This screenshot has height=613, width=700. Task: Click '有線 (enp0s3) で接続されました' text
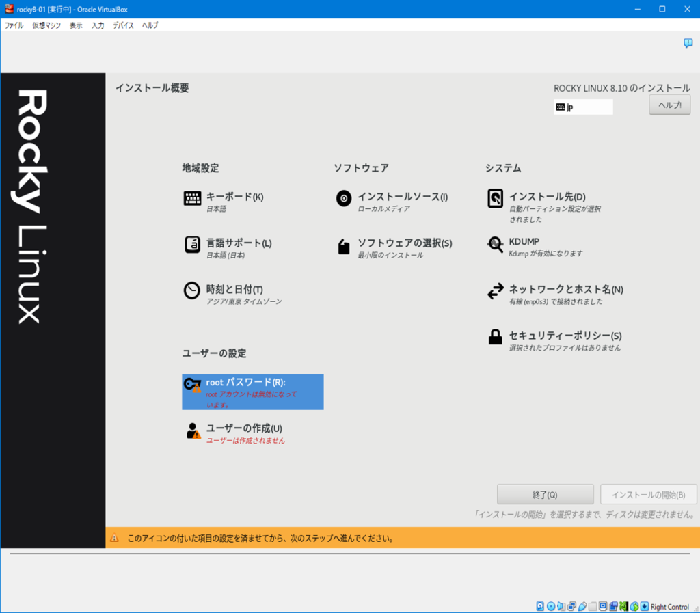coord(556,301)
